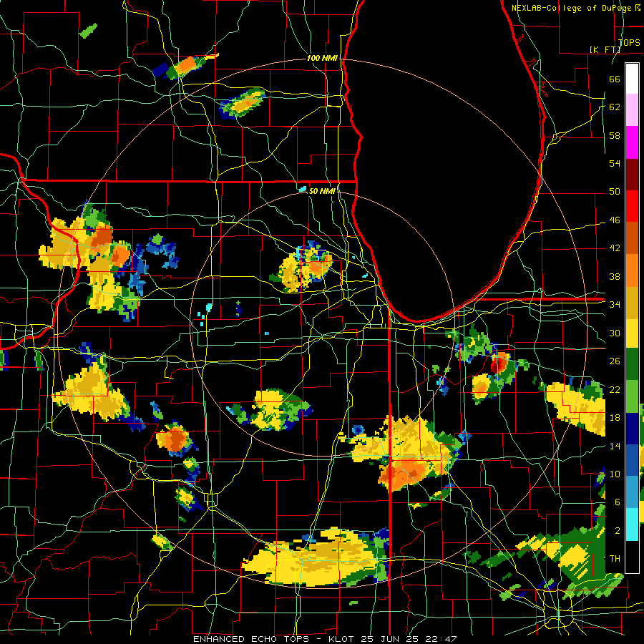Click the light green legend swatch
The height and width of the screenshot is (644, 644).
pos(632,396)
